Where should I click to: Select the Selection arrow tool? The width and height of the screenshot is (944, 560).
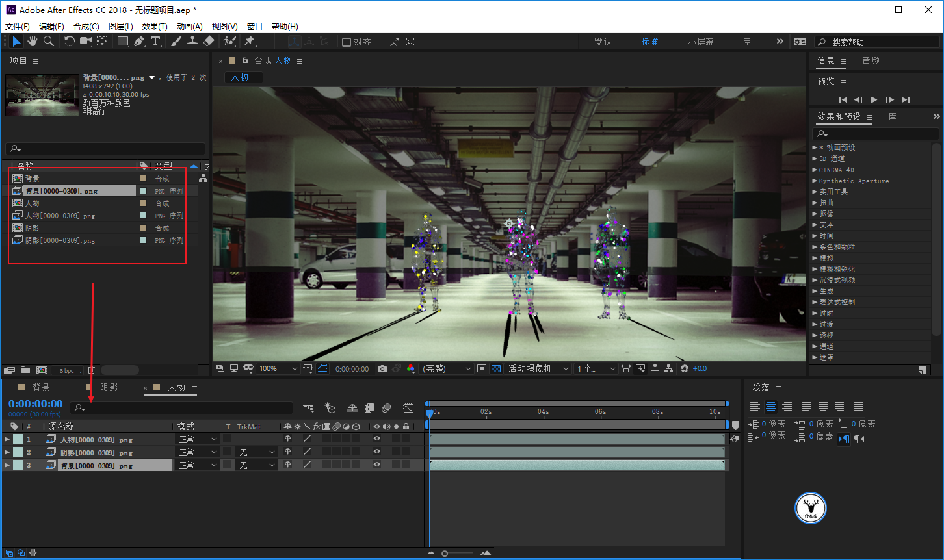coord(16,42)
